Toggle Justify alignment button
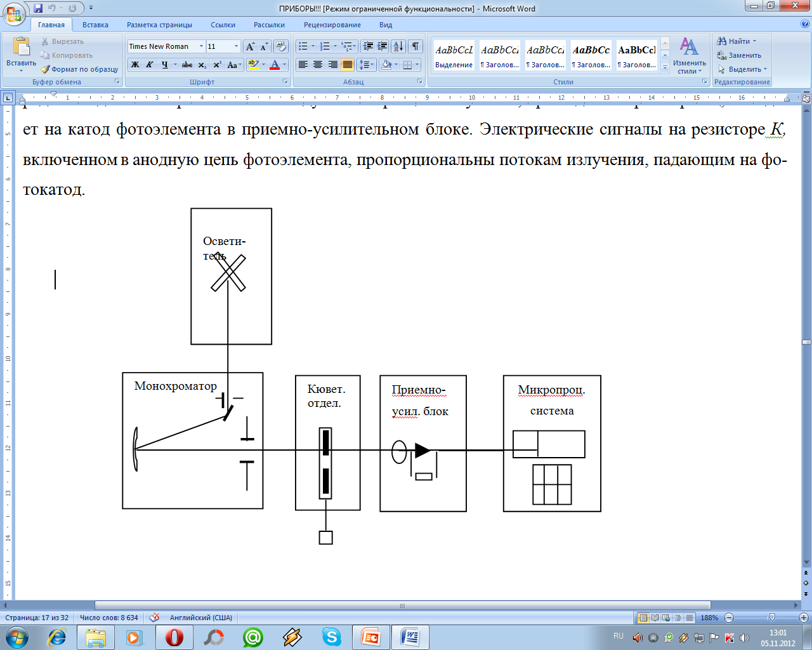 (x=347, y=65)
